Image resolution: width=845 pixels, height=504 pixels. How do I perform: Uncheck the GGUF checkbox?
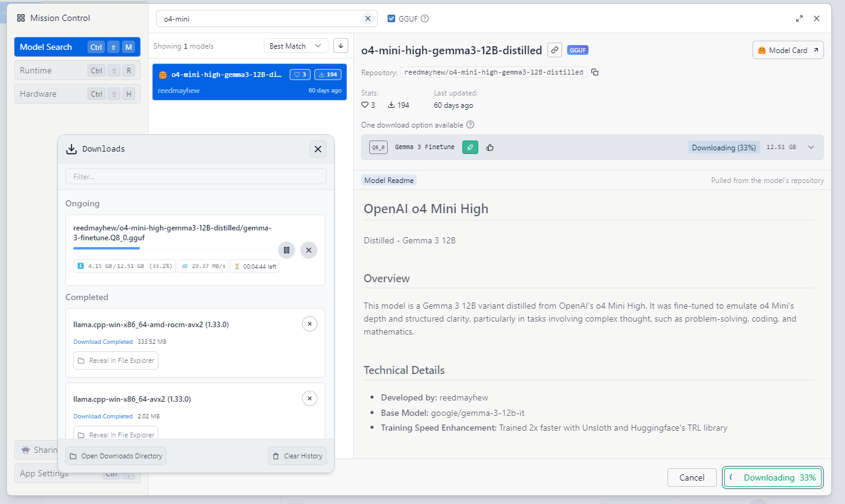[391, 18]
